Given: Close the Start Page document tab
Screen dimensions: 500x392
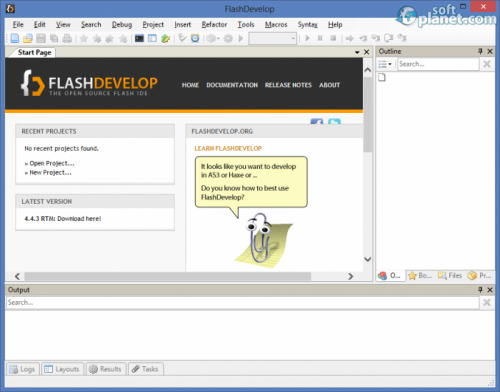Looking at the screenshot, I should point(366,52).
